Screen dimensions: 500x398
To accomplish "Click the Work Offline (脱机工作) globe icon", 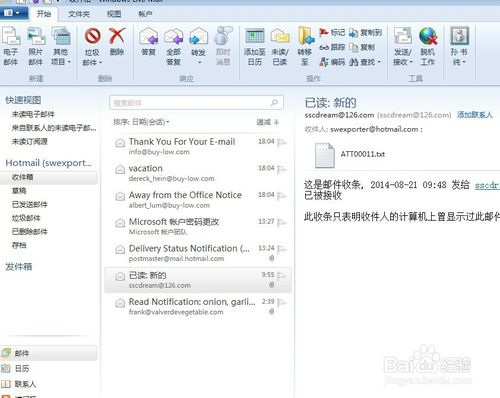I will click(x=428, y=36).
